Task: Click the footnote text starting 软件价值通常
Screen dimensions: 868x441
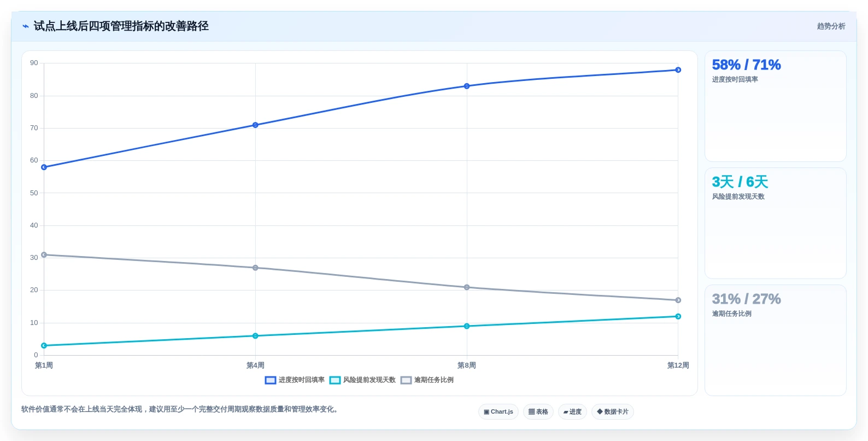Action: tap(181, 409)
